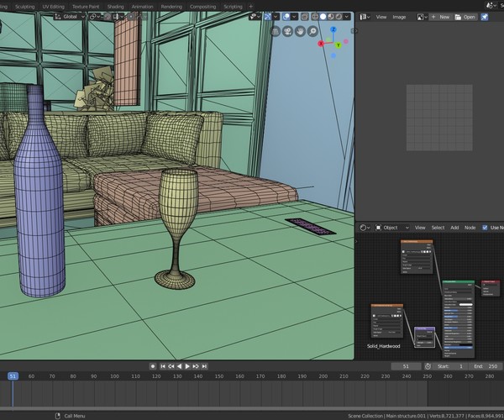
Task: Click the Open image button
Action: (465, 17)
